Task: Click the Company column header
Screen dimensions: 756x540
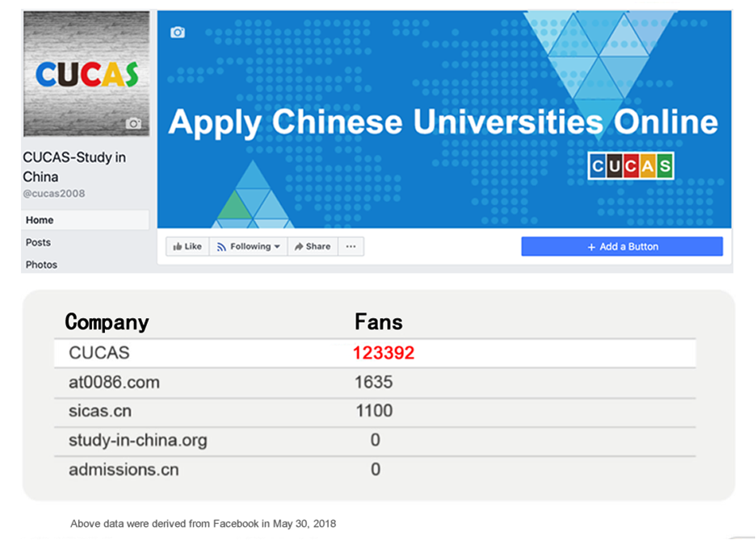Action: point(107,322)
